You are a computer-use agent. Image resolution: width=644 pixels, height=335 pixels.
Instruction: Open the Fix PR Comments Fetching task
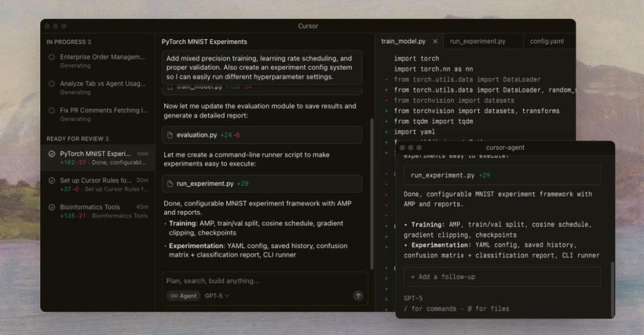click(x=97, y=114)
